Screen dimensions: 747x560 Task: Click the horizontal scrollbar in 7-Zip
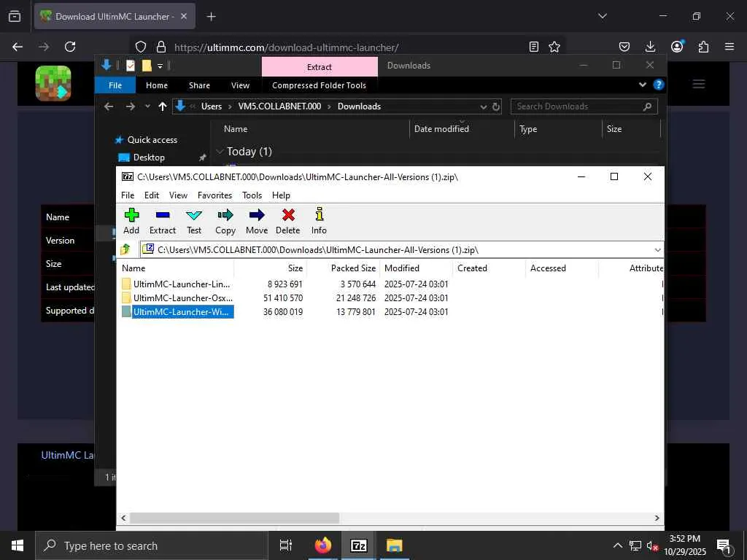234,518
